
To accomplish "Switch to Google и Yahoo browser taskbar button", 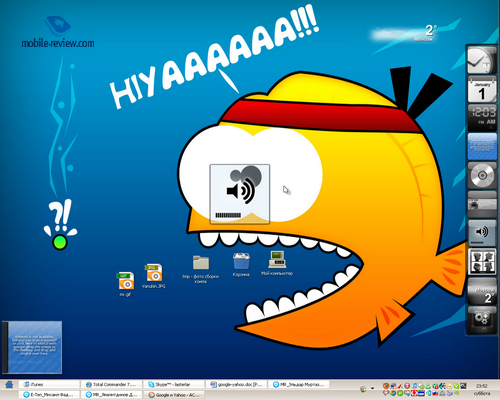I will (x=174, y=395).
